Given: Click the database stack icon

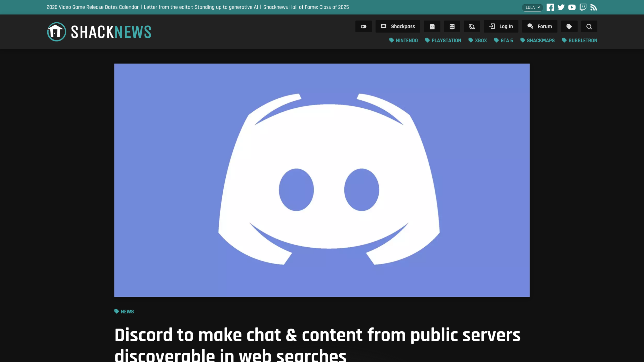Looking at the screenshot, I should (x=452, y=26).
